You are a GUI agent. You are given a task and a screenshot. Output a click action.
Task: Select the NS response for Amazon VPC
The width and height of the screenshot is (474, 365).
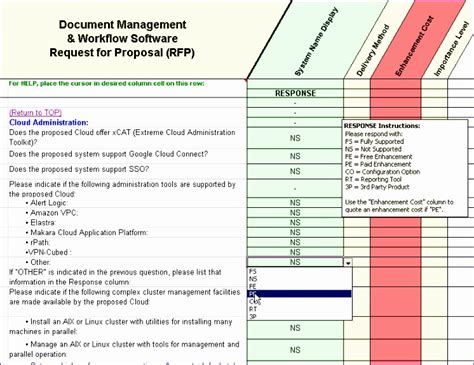click(x=295, y=213)
